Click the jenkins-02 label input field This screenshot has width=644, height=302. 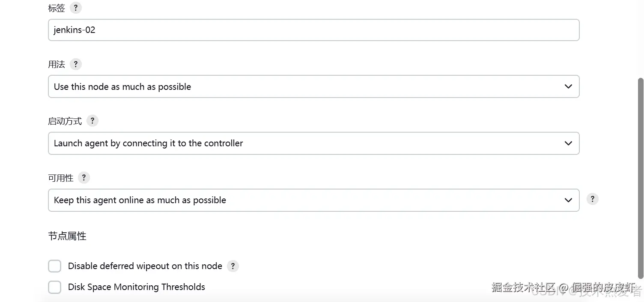[x=314, y=30]
